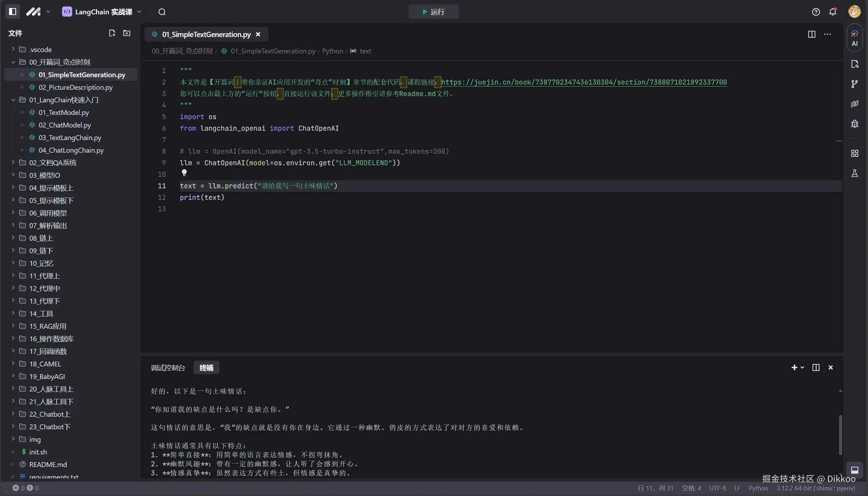The image size is (868, 496).
Task: Open the notifications bell
Action: coord(833,12)
